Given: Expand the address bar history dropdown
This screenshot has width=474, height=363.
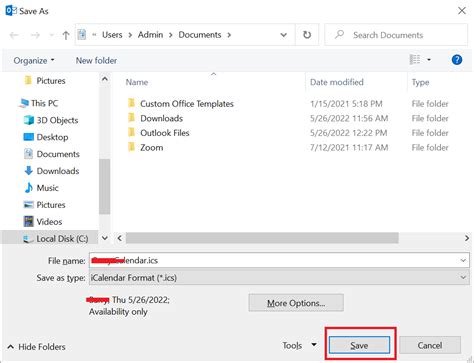Looking at the screenshot, I should 283,35.
